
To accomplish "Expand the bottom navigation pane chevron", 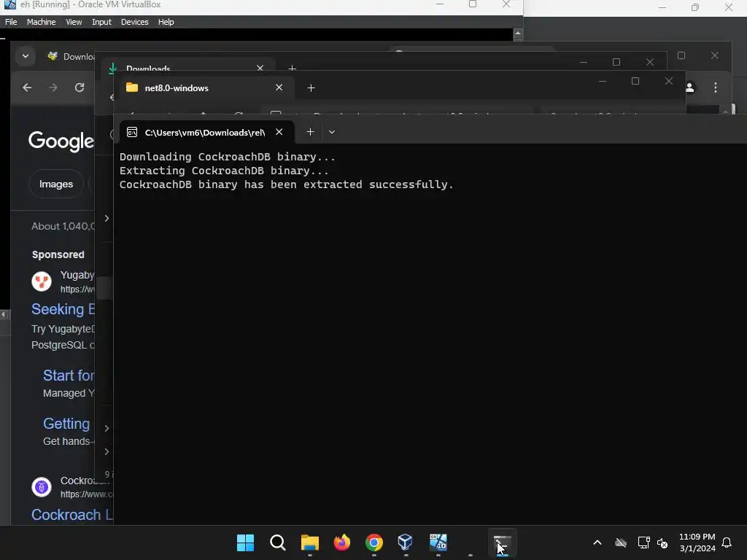I will click(107, 451).
